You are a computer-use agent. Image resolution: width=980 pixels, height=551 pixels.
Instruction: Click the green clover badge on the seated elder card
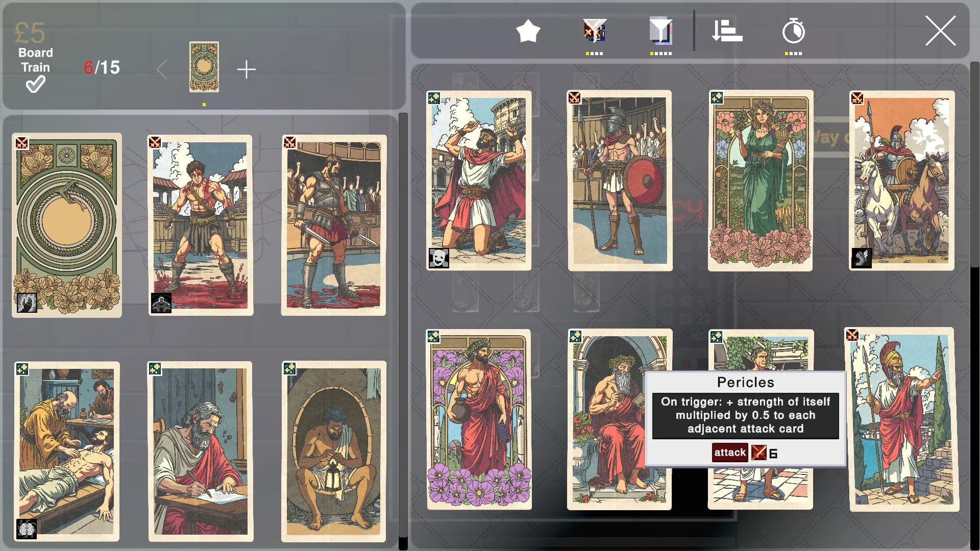click(x=575, y=337)
